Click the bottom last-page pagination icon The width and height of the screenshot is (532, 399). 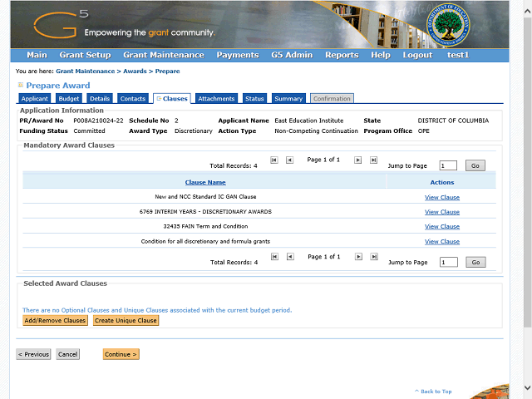click(373, 257)
